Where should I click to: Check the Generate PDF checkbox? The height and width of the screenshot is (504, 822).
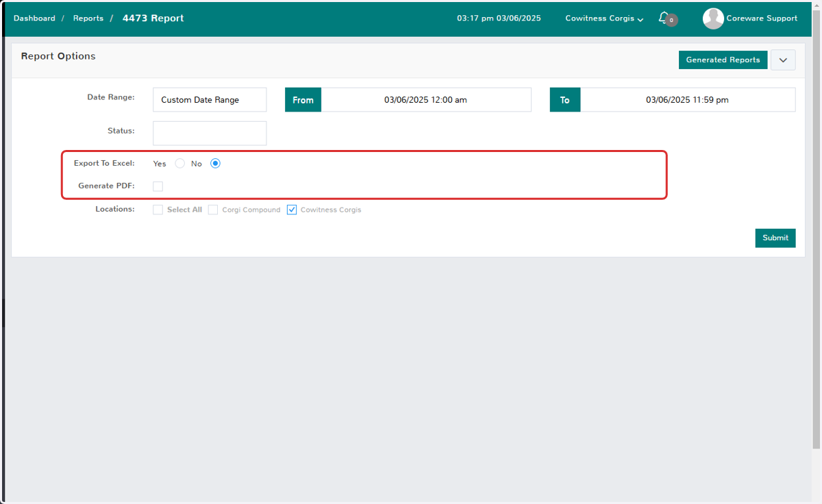tap(158, 186)
